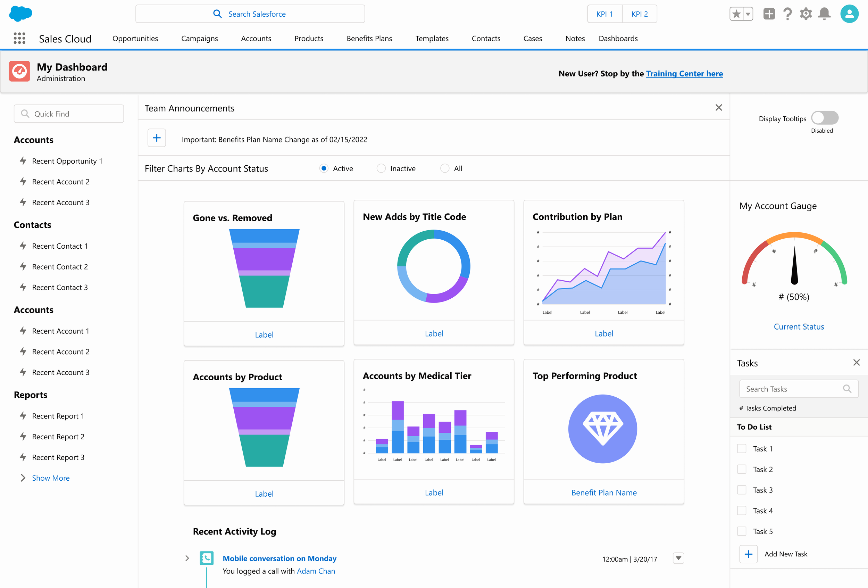The height and width of the screenshot is (588, 868).
Task: Click the global actions plus icon
Action: point(769,14)
